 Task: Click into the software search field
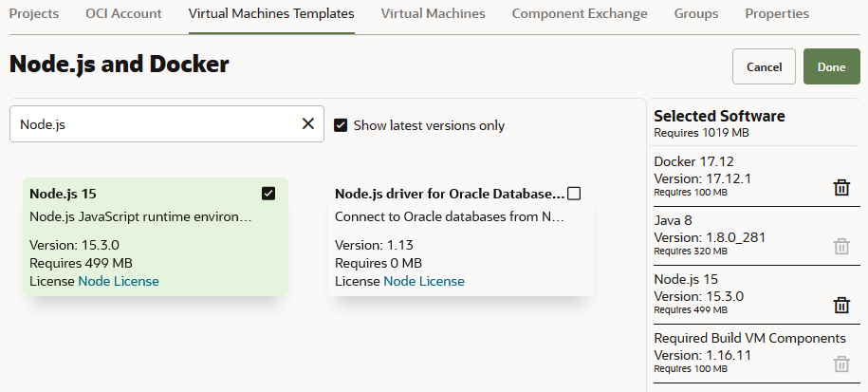point(152,123)
